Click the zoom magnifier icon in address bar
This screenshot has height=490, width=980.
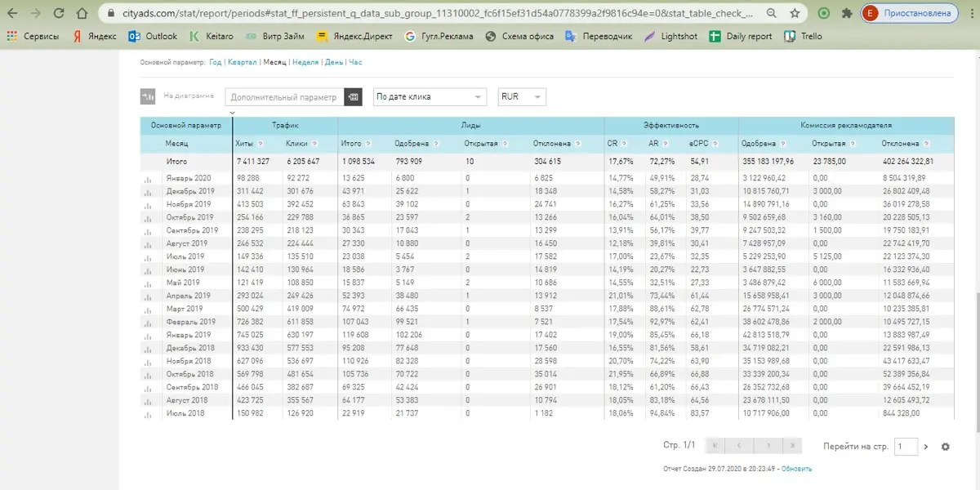pyautogui.click(x=772, y=13)
